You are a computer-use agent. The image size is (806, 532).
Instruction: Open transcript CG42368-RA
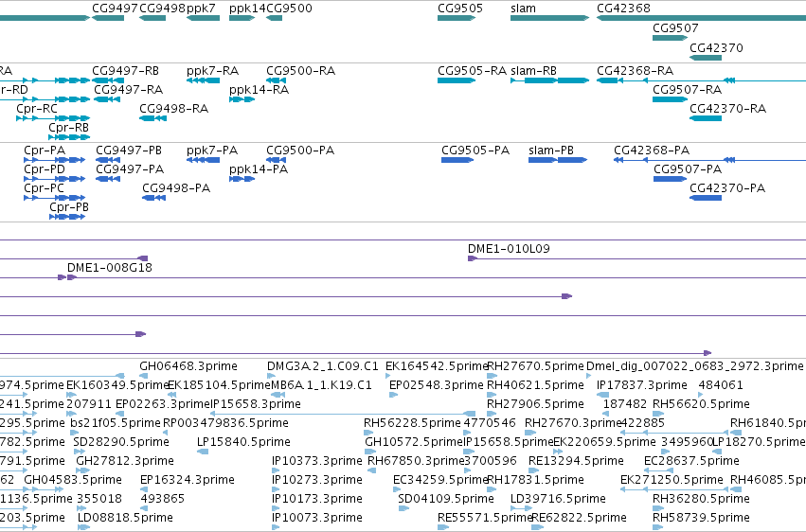pos(635,71)
